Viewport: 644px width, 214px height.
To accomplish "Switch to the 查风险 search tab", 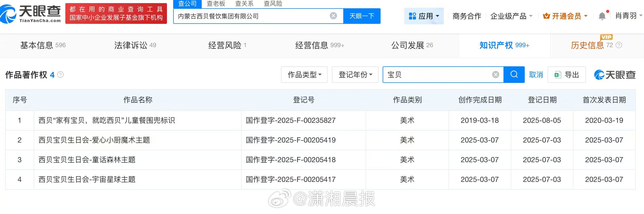I will 273,4.
